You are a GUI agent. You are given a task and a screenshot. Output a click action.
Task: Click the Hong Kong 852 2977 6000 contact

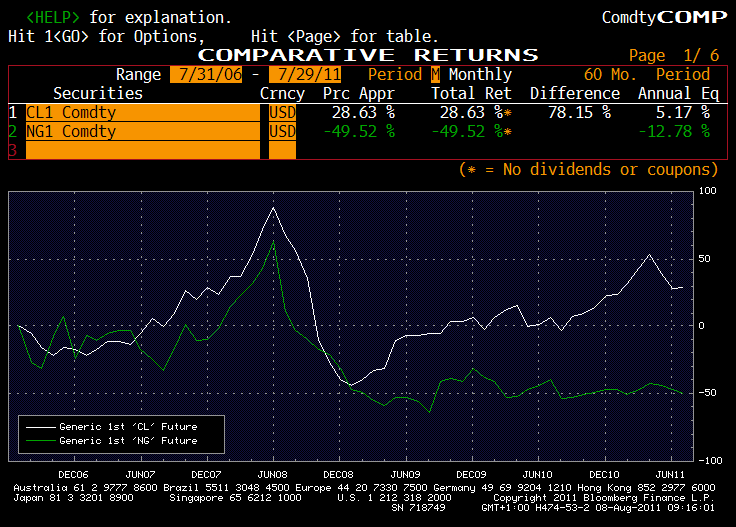click(646, 488)
